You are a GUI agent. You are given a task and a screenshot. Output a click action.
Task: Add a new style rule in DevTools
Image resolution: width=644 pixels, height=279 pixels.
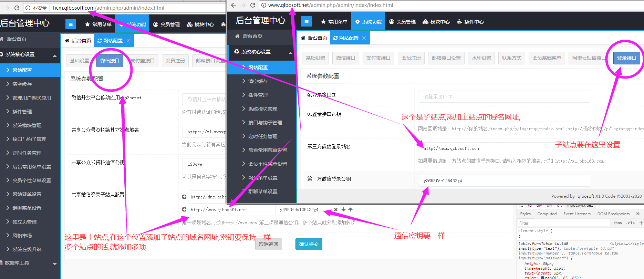(x=641, y=223)
